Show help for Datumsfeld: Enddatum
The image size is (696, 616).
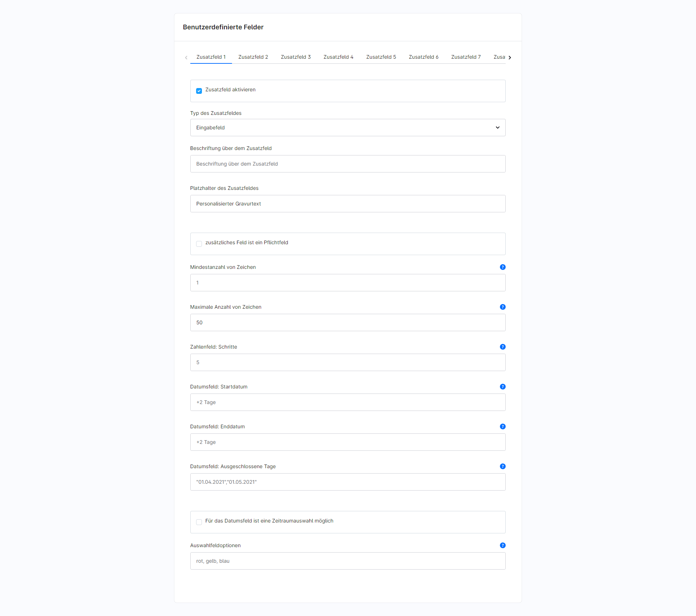pos(502,426)
